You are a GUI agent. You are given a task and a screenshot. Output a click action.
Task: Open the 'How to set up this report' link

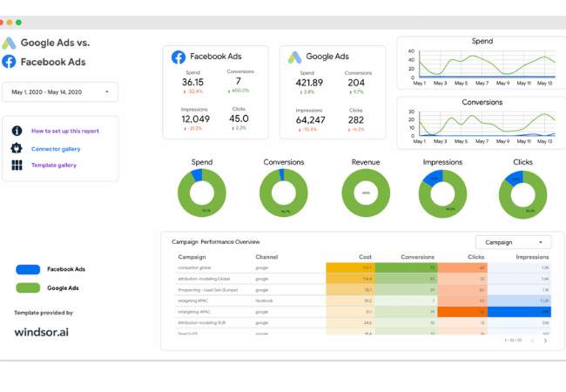tap(65, 131)
